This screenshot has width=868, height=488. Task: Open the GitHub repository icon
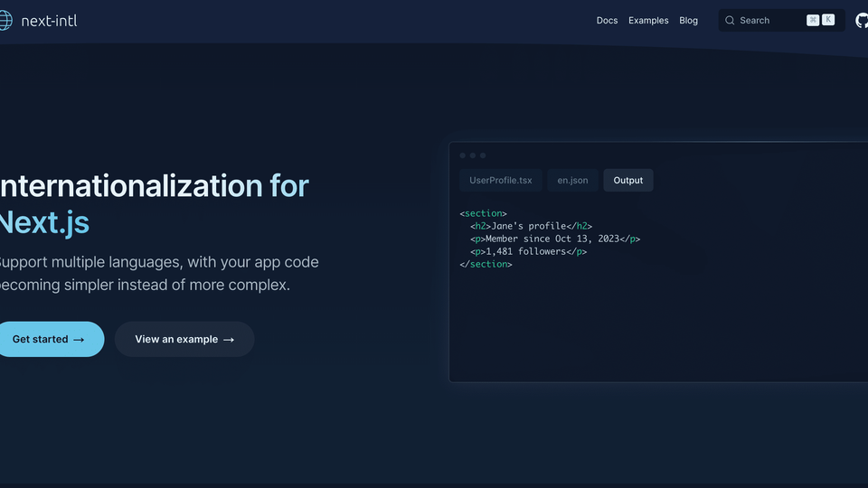pos(862,21)
